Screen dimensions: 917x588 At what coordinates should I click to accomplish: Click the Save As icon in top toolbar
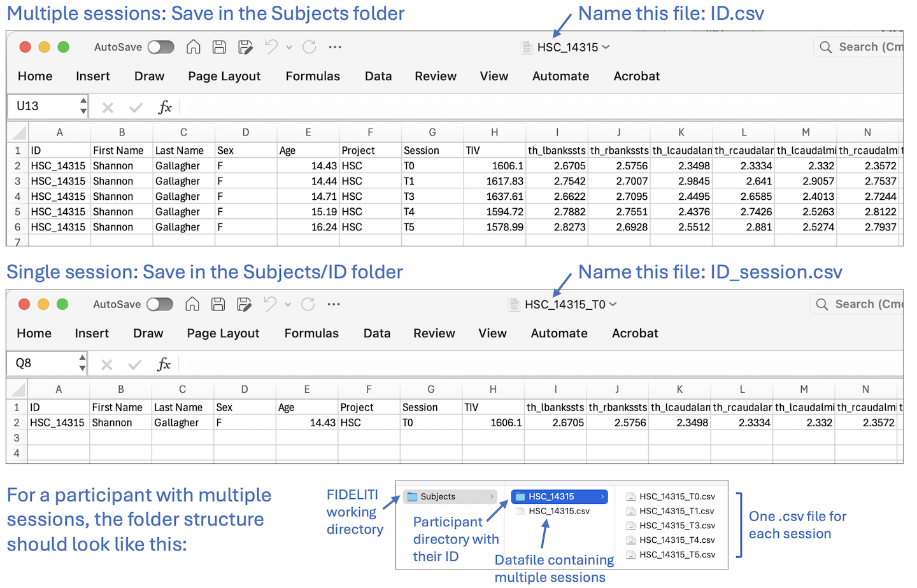coord(245,47)
